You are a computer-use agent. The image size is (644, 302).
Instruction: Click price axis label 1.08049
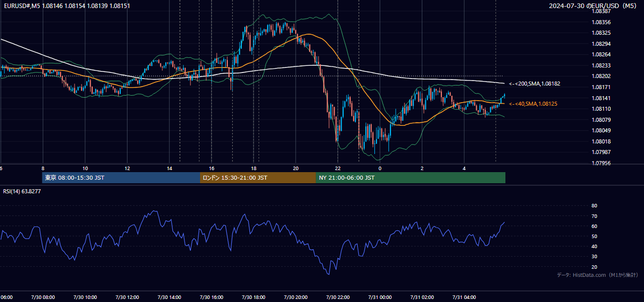602,130
